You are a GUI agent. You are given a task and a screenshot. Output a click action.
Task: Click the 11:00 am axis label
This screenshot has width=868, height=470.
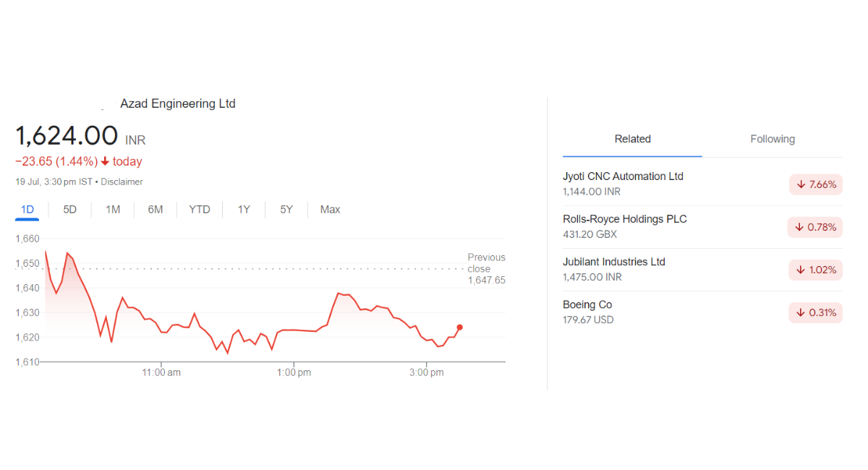161,372
